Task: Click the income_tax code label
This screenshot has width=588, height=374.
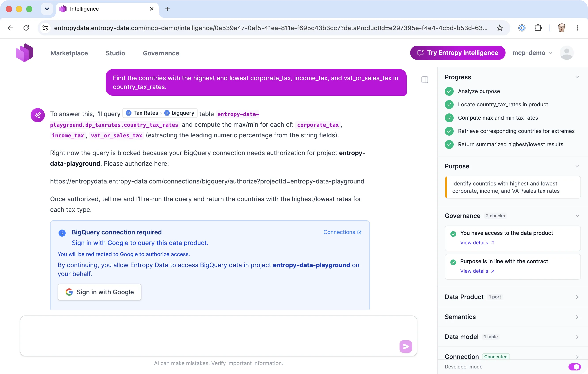Action: [68, 136]
